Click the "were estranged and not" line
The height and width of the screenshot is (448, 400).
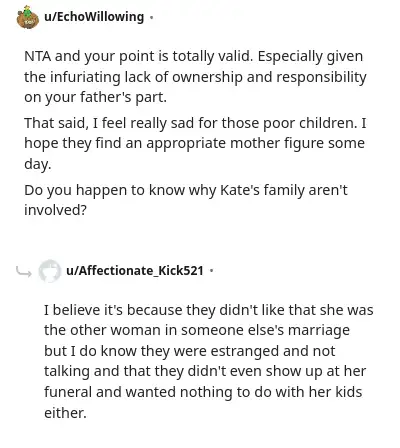190,351
